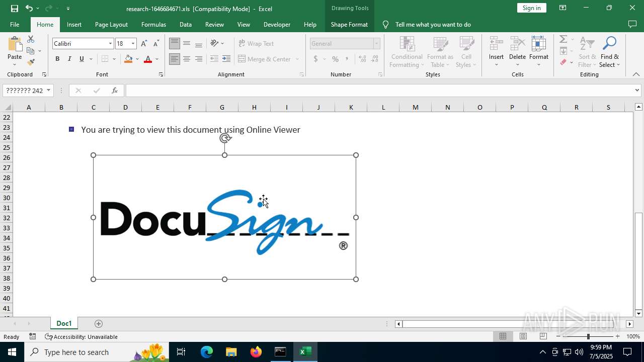644x362 pixels.
Task: Open the Fill Color dropdown arrow
Action: point(137,59)
